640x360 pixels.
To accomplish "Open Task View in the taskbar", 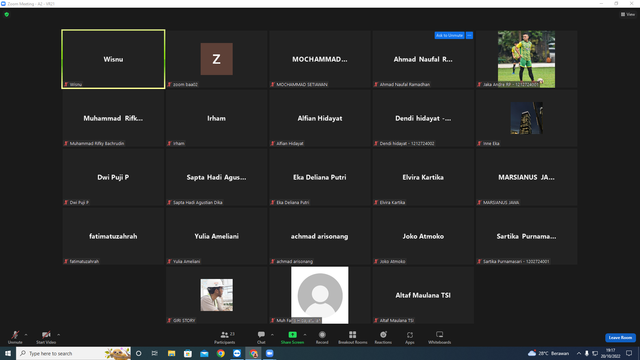I will [x=155, y=353].
